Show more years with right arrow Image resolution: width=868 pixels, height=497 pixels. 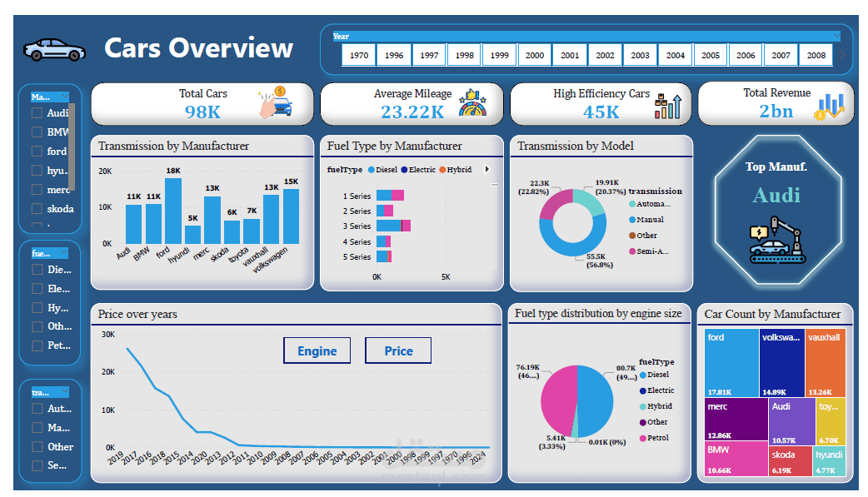click(x=842, y=55)
